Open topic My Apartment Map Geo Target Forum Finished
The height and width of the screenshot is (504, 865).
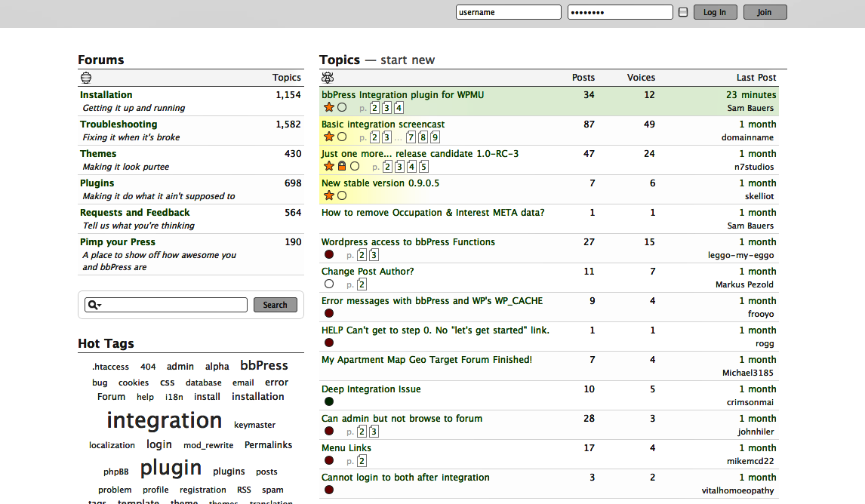(x=427, y=360)
